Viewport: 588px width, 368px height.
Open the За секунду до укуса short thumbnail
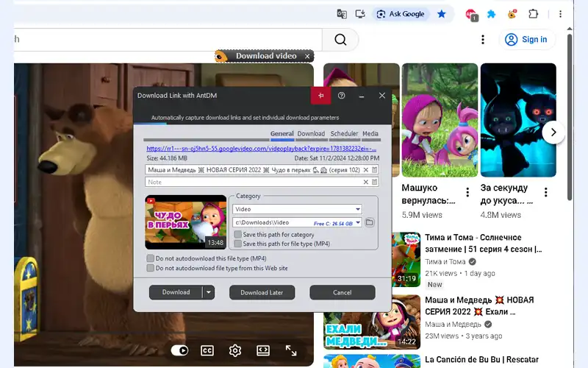(518, 120)
